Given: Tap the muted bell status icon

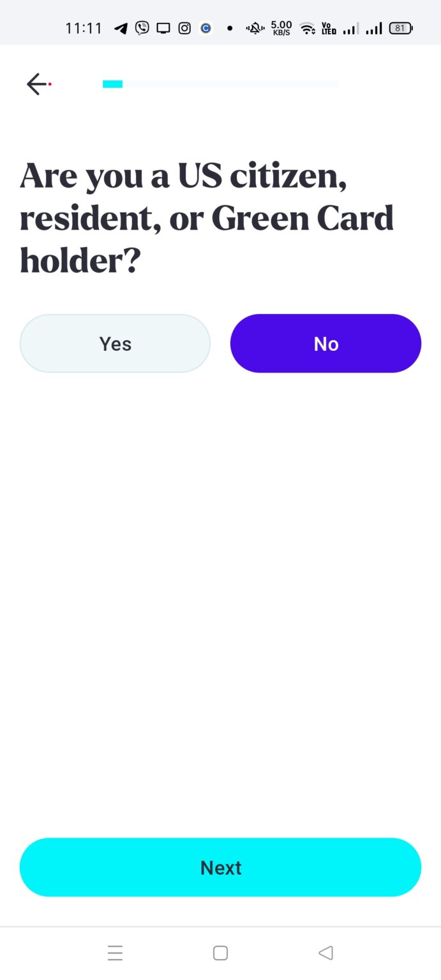Looking at the screenshot, I should [255, 28].
